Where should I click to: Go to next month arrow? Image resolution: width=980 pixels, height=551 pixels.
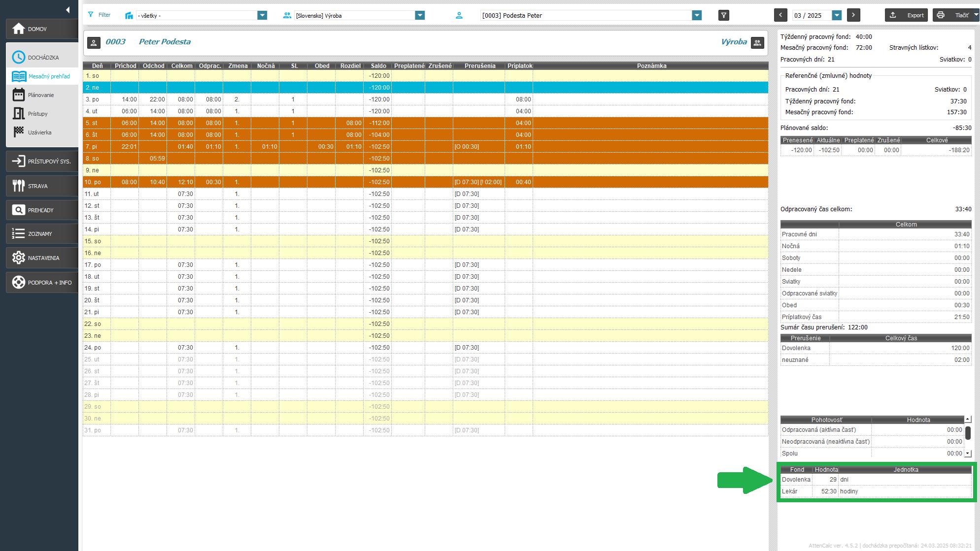point(853,15)
